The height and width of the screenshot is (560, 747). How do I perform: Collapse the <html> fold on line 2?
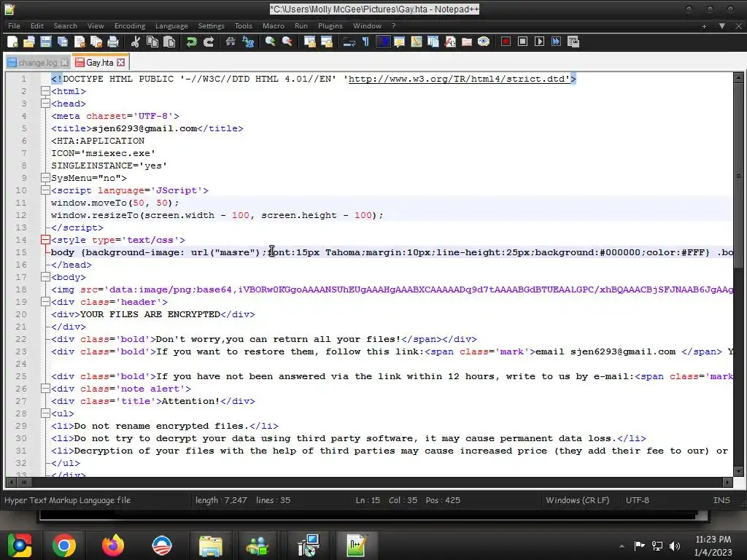pyautogui.click(x=45, y=91)
